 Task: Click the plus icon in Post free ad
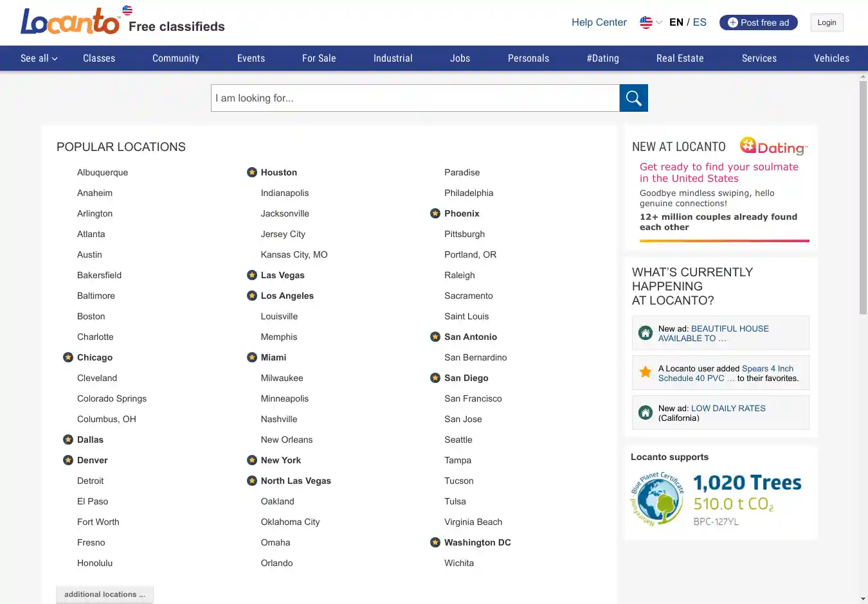(732, 22)
